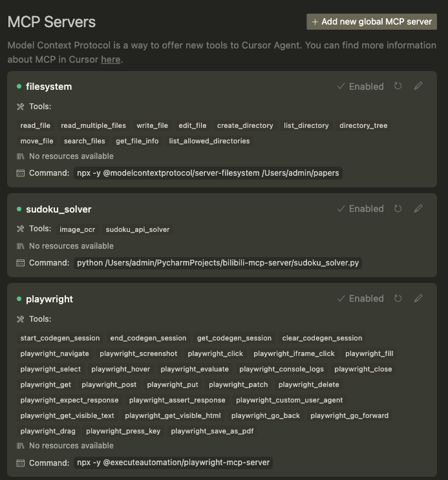Edit the sudoku_solver server settings
This screenshot has height=480, width=448.
(418, 209)
